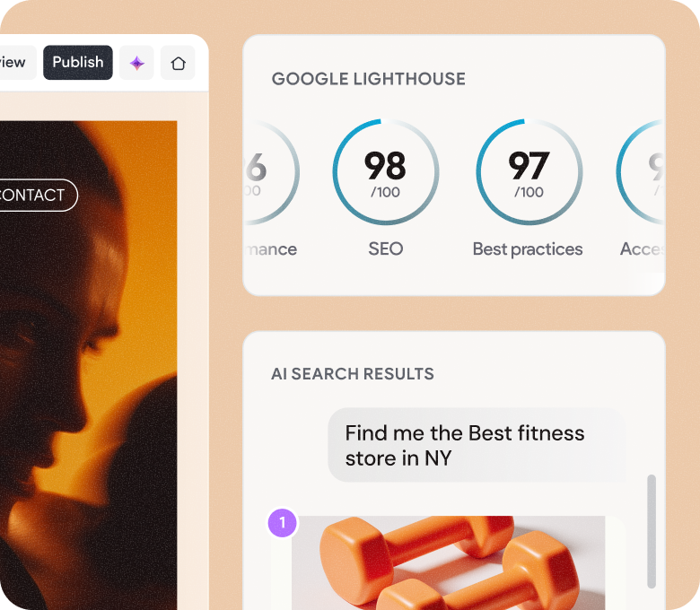Click the AI SEARCH RESULTS heading
The height and width of the screenshot is (610, 700).
click(x=353, y=374)
